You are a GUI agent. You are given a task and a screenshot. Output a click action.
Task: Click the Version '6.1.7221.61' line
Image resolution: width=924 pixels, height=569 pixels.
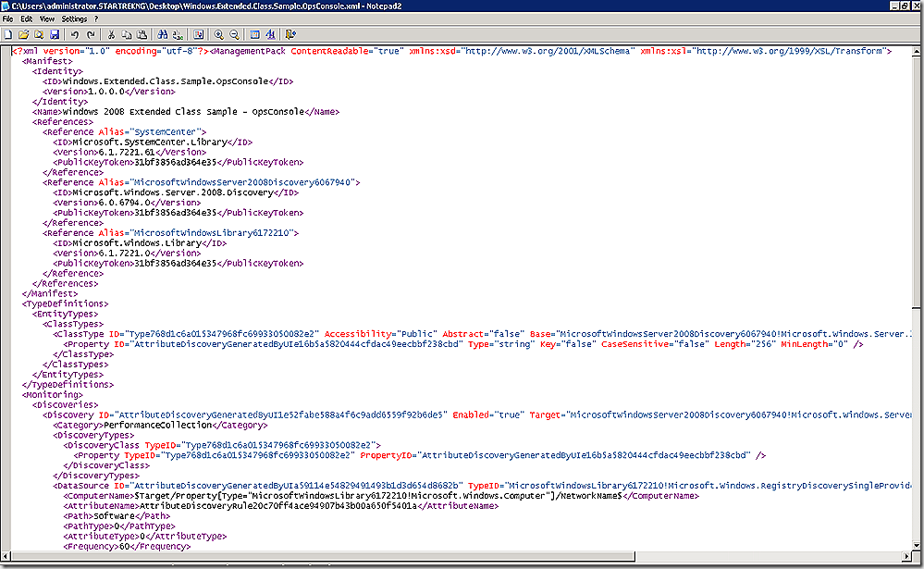click(129, 152)
